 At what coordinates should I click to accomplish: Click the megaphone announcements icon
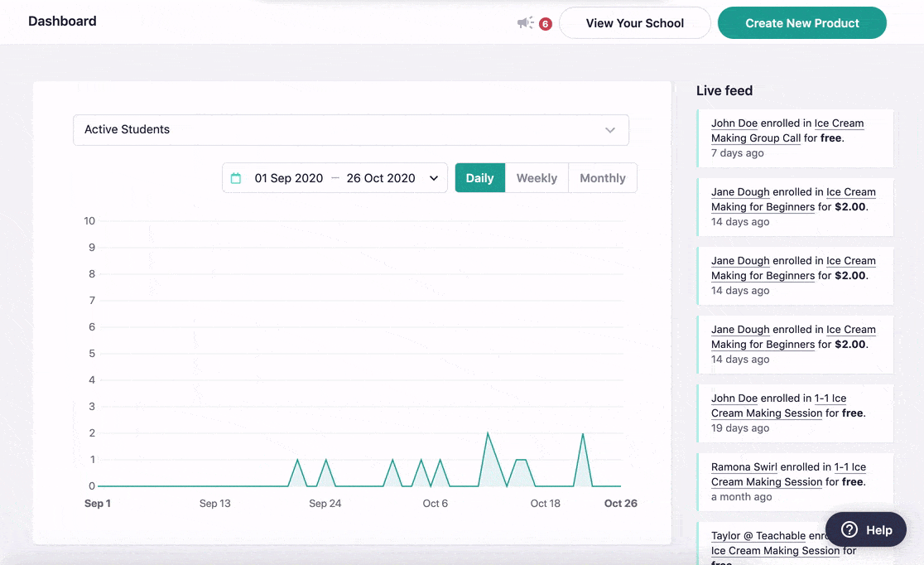(x=525, y=23)
